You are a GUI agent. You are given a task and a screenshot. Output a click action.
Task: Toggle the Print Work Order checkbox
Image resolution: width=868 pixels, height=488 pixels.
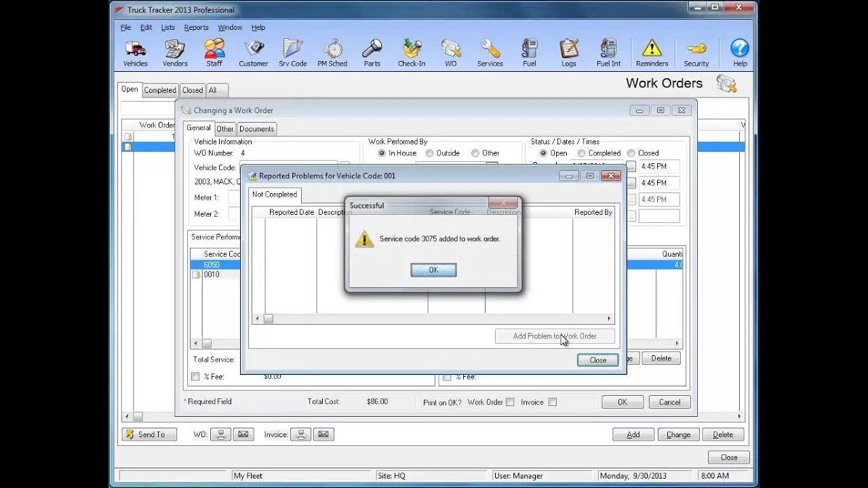[x=510, y=402]
